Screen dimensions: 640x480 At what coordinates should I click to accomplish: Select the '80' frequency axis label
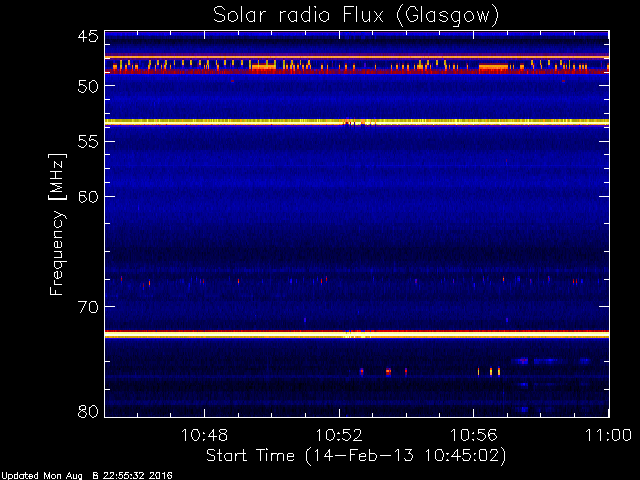tap(88, 411)
